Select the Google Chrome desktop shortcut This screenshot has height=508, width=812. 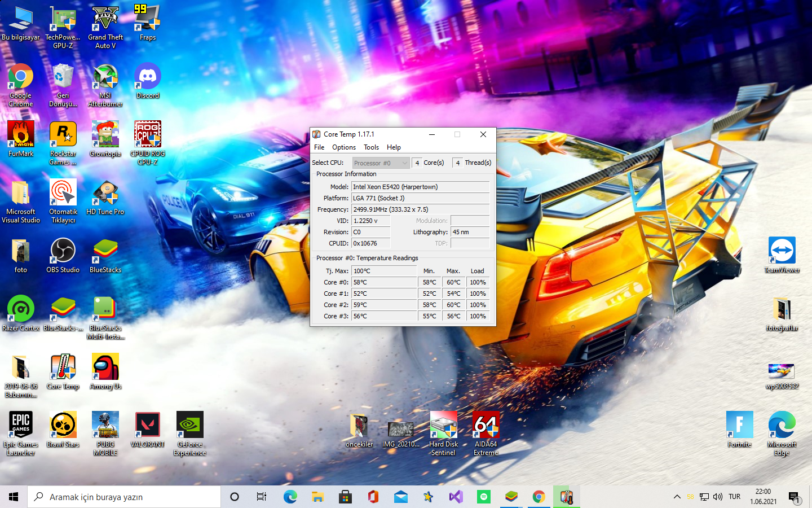[21, 85]
